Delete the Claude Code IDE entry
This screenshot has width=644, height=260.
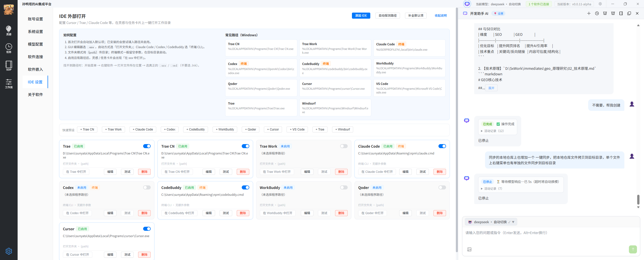pos(440,172)
